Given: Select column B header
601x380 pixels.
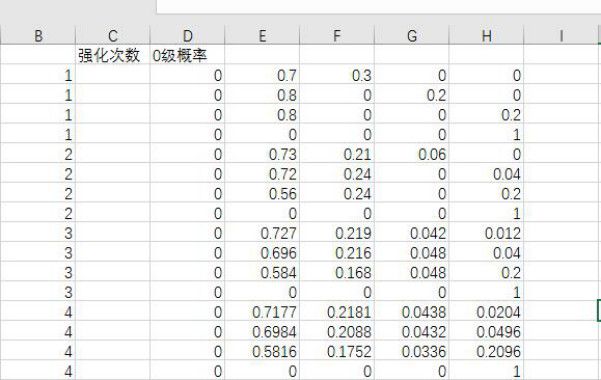Looking at the screenshot, I should pyautogui.click(x=38, y=36).
